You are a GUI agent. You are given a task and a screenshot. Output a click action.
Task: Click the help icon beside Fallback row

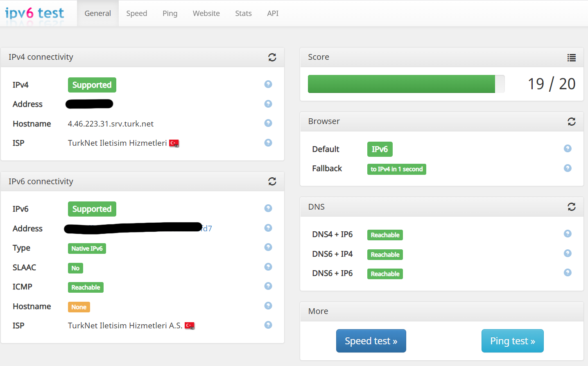568,168
